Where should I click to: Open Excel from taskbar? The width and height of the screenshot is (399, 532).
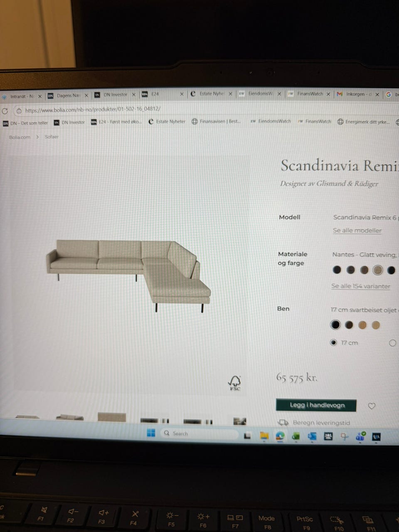[x=296, y=436]
